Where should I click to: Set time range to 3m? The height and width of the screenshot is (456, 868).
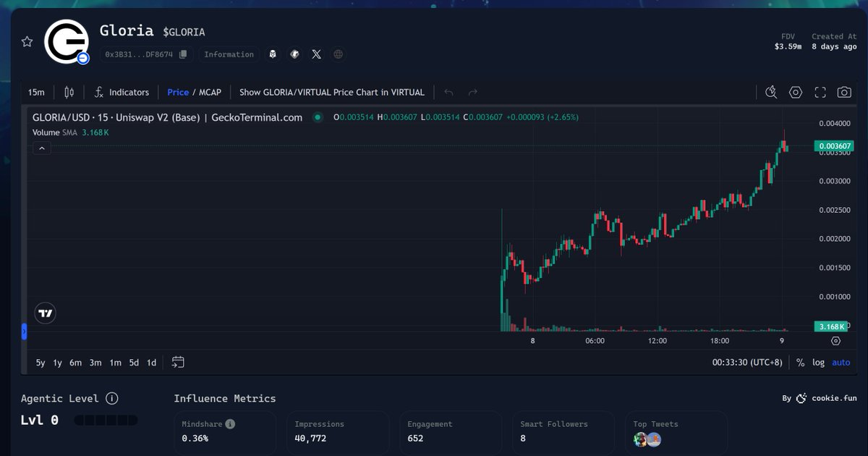point(95,363)
